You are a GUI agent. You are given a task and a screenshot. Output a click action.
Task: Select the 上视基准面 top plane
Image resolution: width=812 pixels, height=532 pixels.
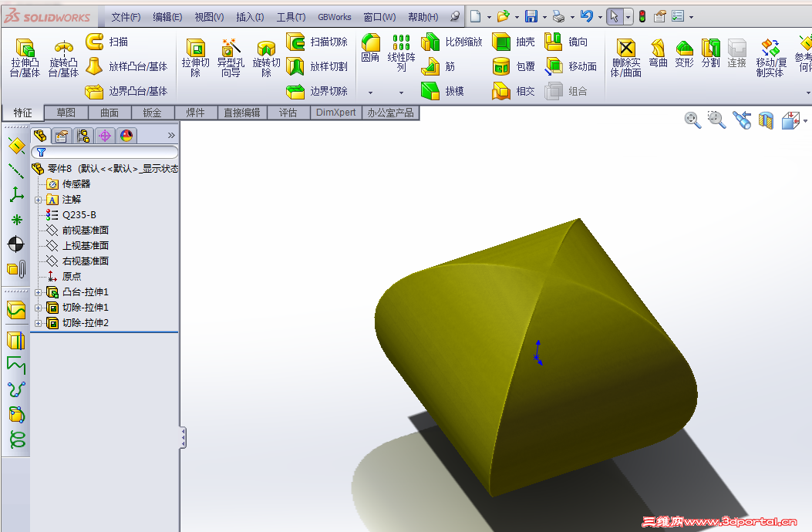click(86, 245)
